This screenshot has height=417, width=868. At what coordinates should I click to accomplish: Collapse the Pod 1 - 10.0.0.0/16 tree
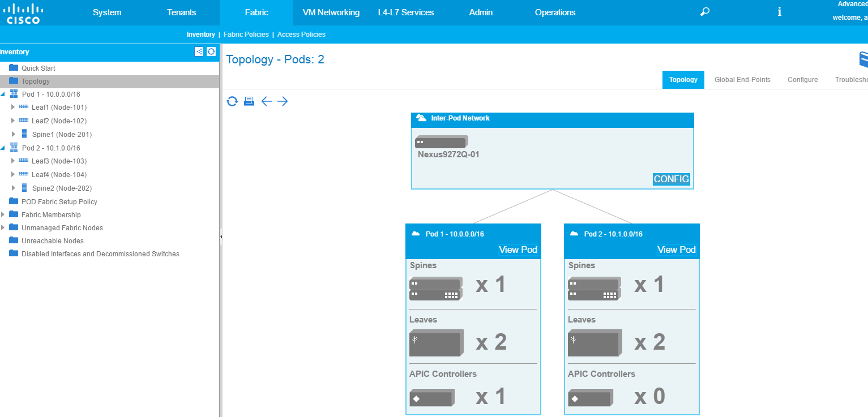(3, 94)
